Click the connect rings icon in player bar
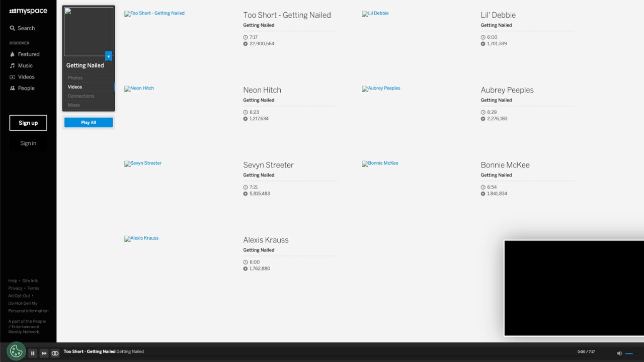Viewport: 644px width, 362px height. click(55, 353)
